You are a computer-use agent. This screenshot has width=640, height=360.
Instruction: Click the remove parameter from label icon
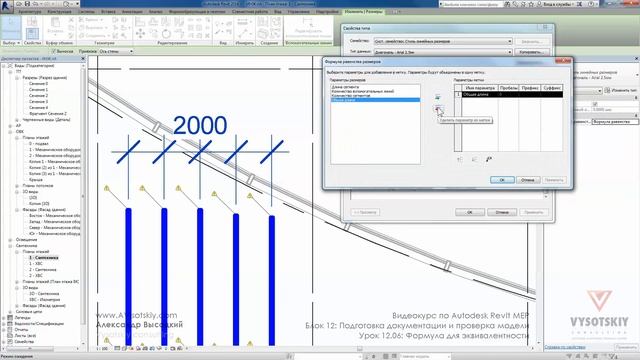point(438,109)
